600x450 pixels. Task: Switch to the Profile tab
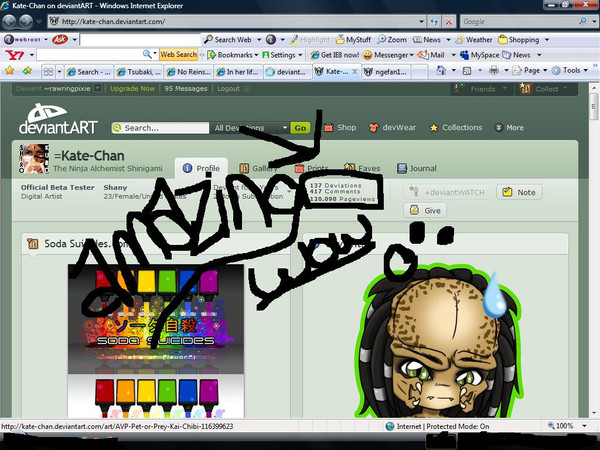tap(201, 168)
